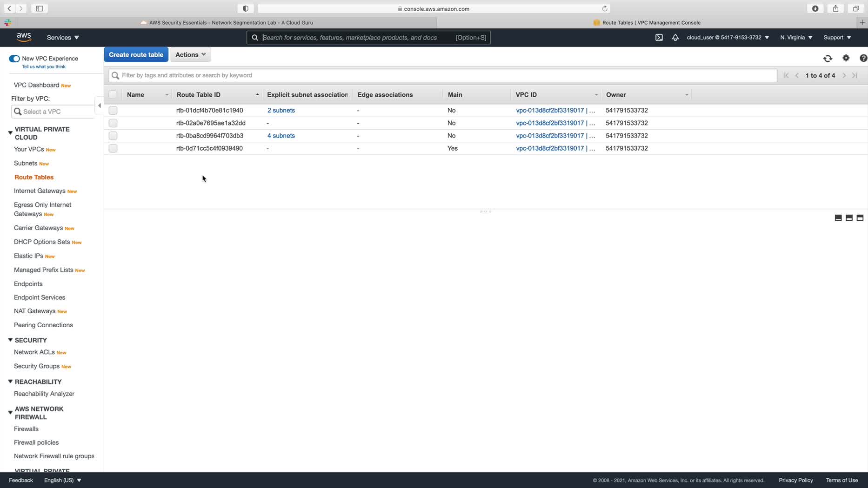
Task: Go to last page of results
Action: (855, 75)
